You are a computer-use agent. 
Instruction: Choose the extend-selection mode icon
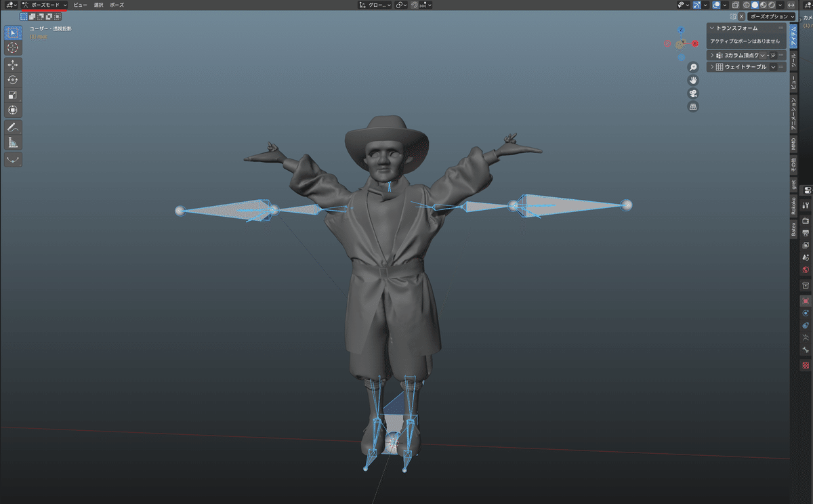tap(32, 16)
